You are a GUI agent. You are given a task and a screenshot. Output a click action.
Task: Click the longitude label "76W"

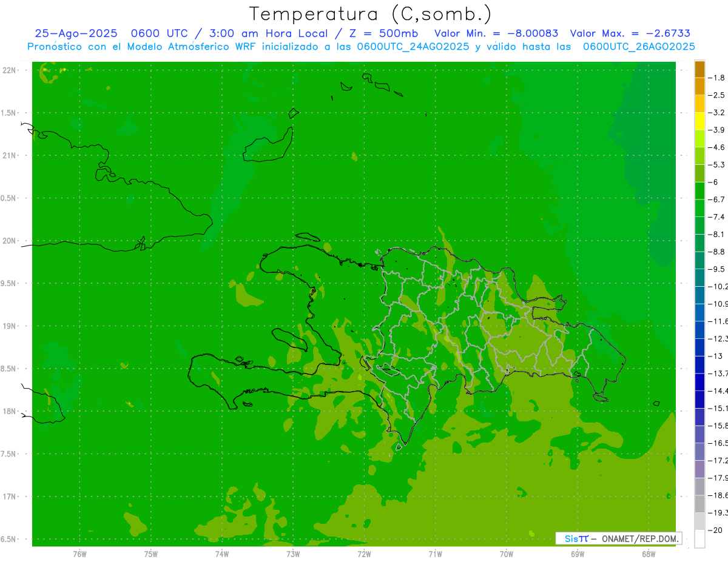click(x=79, y=554)
